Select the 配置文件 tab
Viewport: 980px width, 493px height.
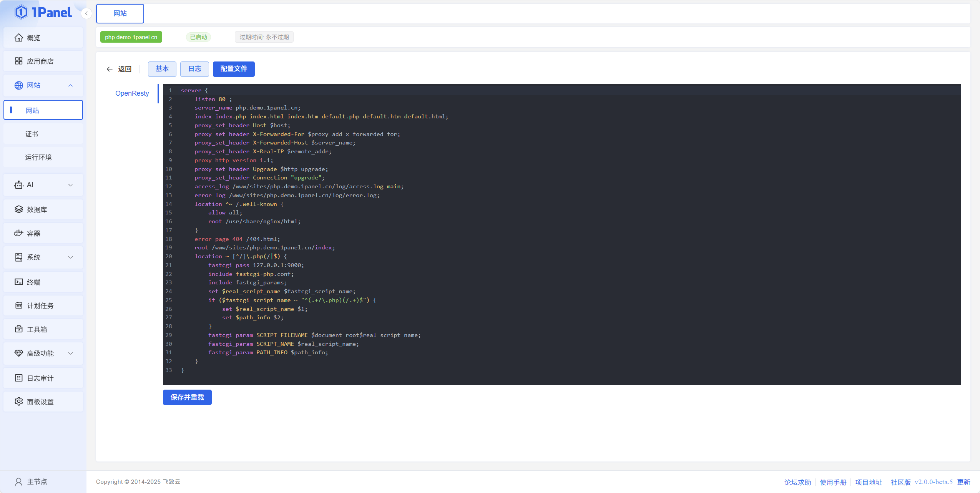234,69
